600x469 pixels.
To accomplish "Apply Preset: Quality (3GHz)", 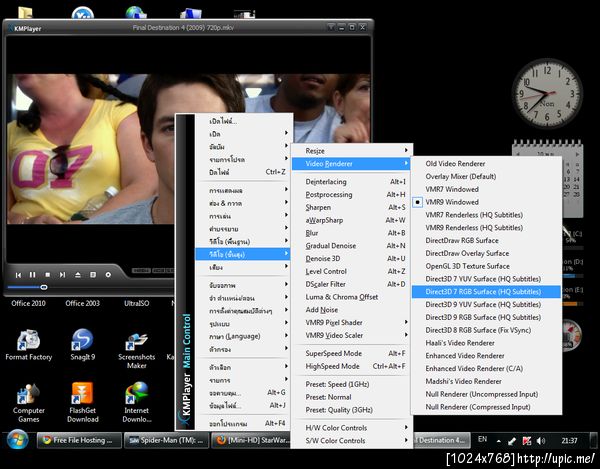I will coord(351,410).
